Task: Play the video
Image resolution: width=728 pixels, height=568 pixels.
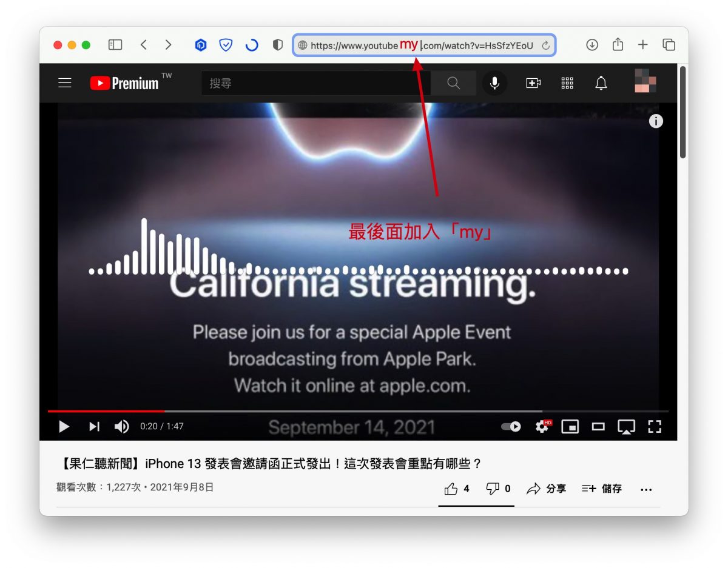Action: tap(64, 427)
